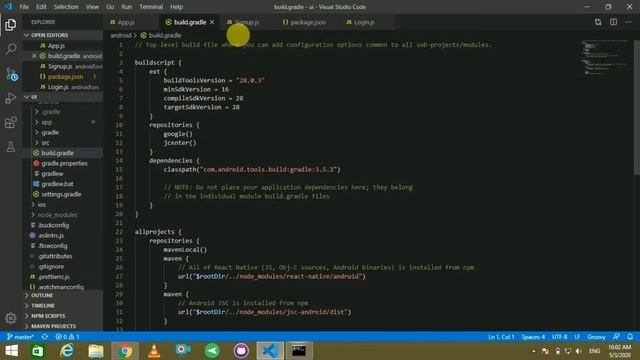Open the Terminal menu
The width and height of the screenshot is (640, 360).
click(151, 7)
